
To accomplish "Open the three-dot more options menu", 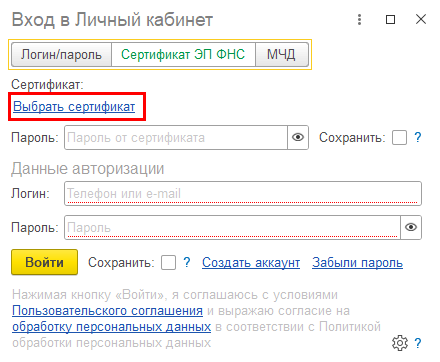I will click(x=359, y=19).
